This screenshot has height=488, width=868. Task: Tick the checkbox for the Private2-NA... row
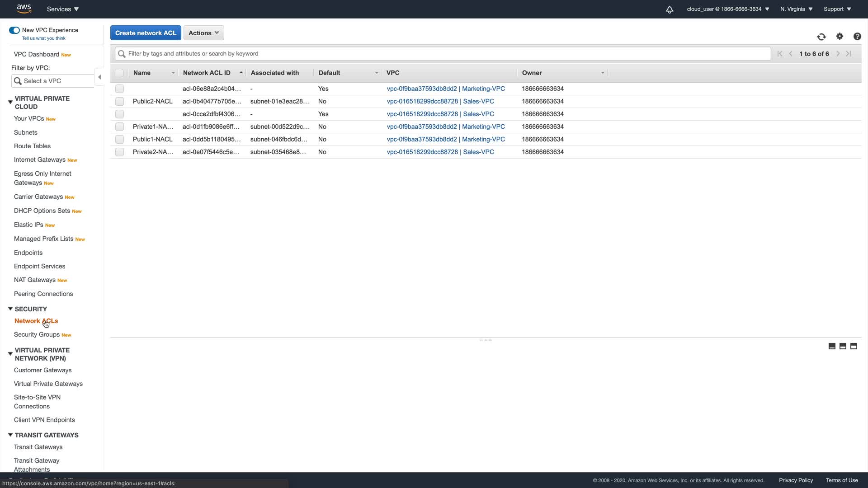tap(119, 152)
